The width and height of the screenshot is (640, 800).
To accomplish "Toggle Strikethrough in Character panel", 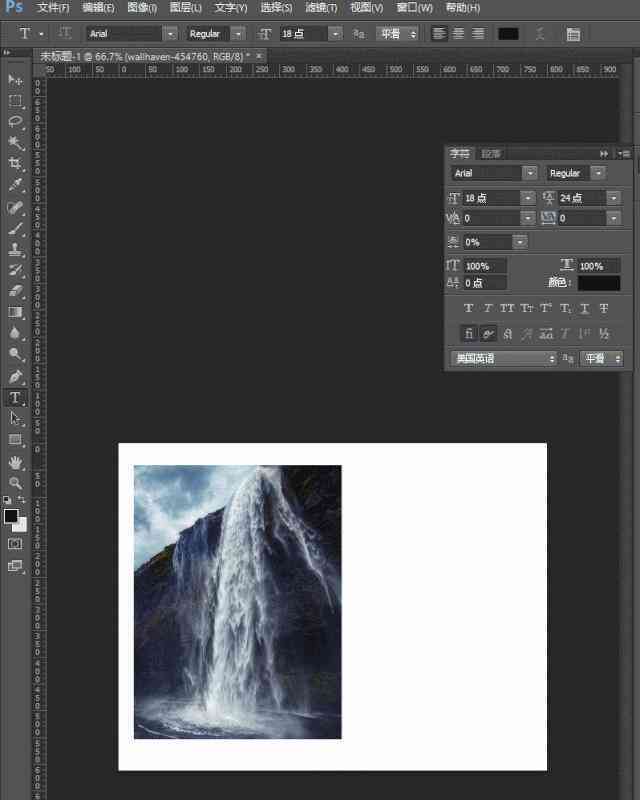I will (x=604, y=308).
